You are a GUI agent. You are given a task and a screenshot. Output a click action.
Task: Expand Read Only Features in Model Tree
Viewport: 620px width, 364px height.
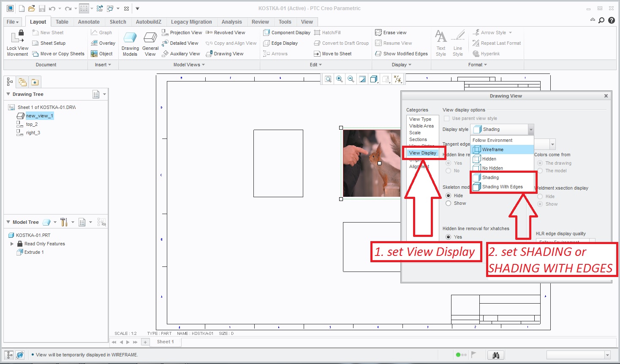pos(12,244)
